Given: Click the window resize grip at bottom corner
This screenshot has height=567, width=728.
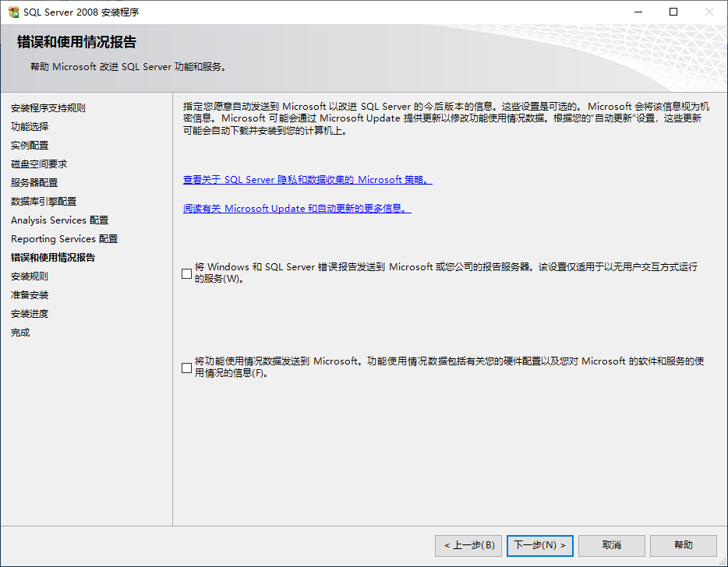Looking at the screenshot, I should (722, 562).
